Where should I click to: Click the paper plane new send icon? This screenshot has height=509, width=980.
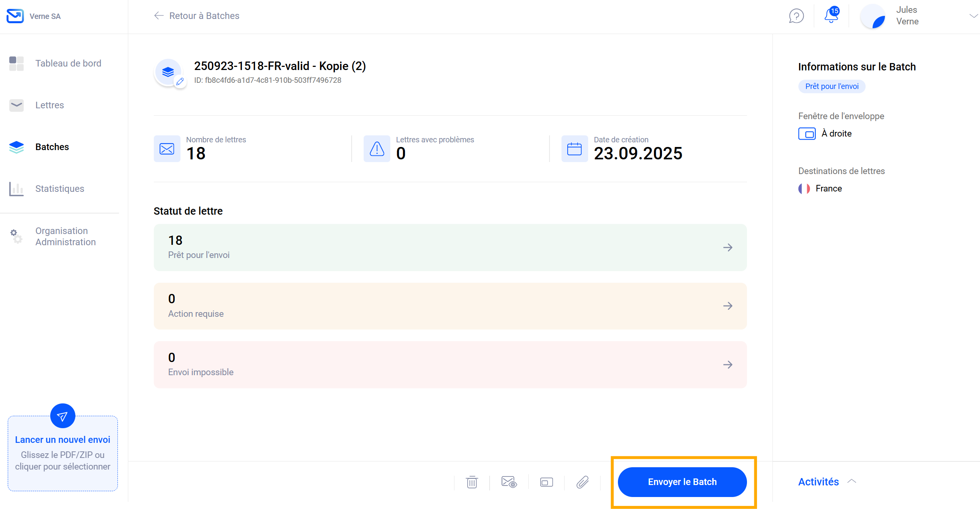tap(63, 416)
